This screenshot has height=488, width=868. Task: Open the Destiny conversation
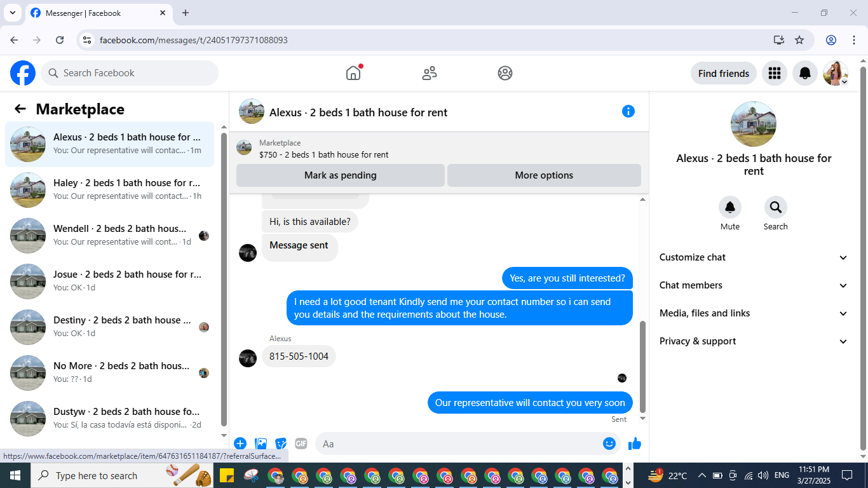pos(109,327)
